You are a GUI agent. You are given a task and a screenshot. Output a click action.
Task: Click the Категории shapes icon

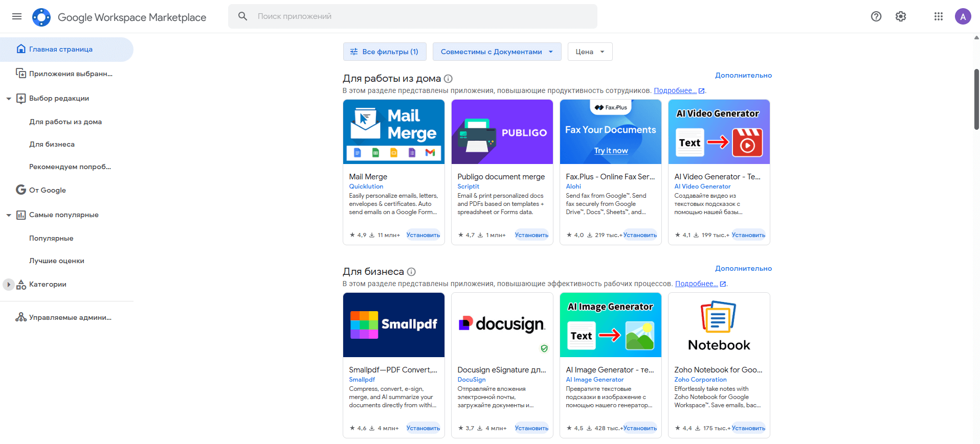pyautogui.click(x=21, y=285)
